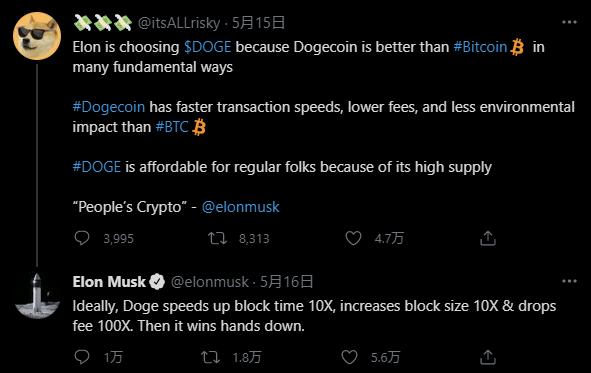Open the $DOGE cashtag link
591x373 pixels.
207,47
